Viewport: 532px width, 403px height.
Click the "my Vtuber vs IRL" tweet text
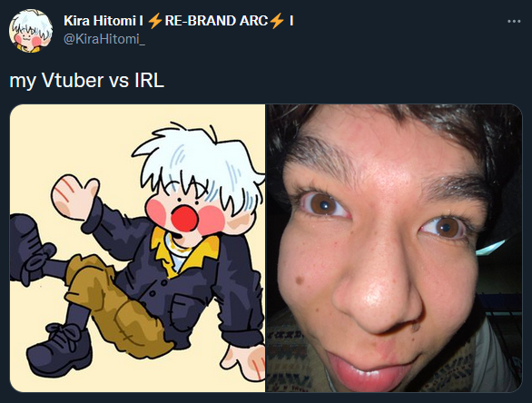[x=87, y=81]
